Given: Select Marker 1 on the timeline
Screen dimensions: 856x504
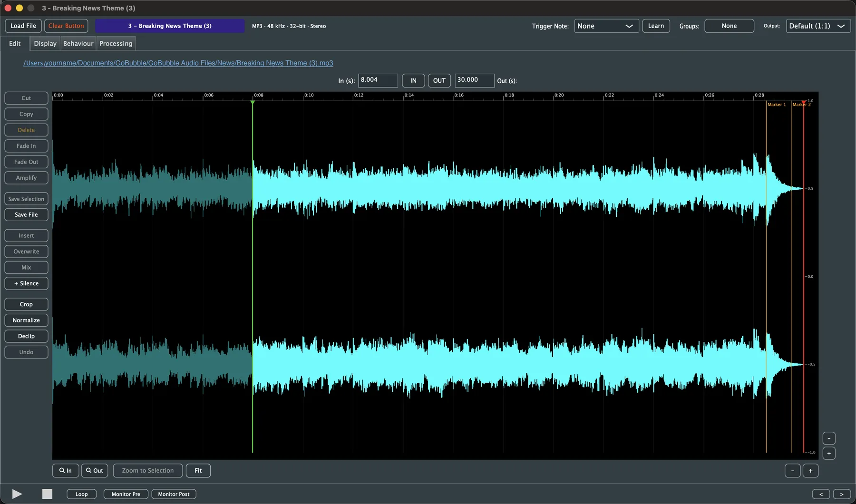Looking at the screenshot, I should point(777,105).
